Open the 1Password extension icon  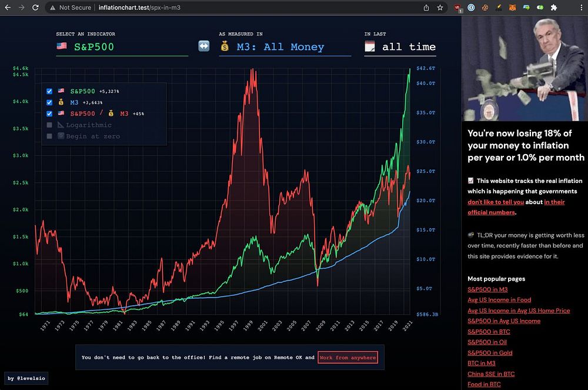(x=471, y=8)
